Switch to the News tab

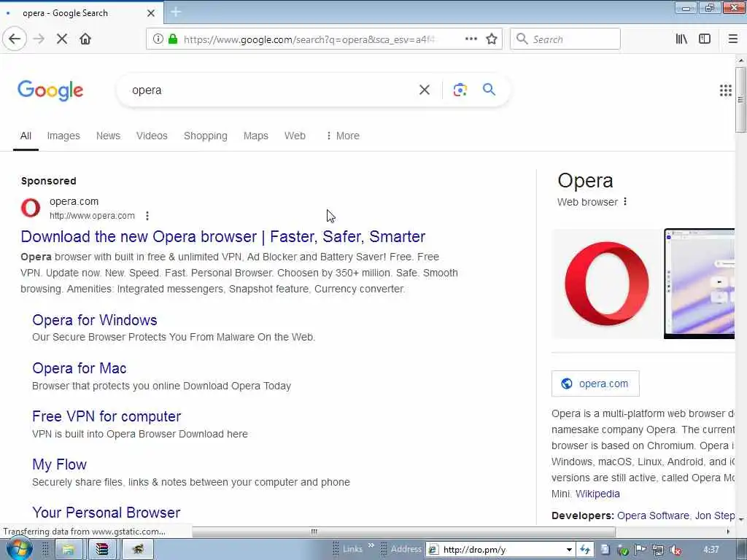coord(108,136)
